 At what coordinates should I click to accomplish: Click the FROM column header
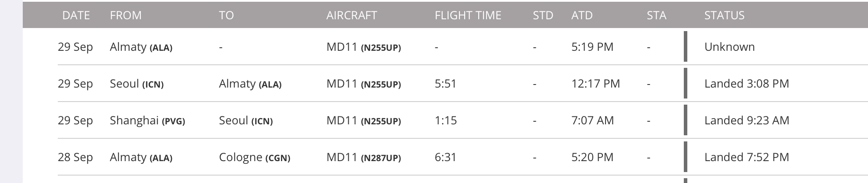click(x=126, y=15)
